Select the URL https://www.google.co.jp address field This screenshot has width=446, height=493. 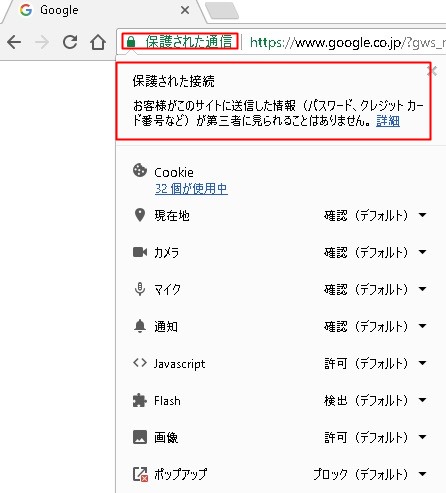[x=347, y=43]
